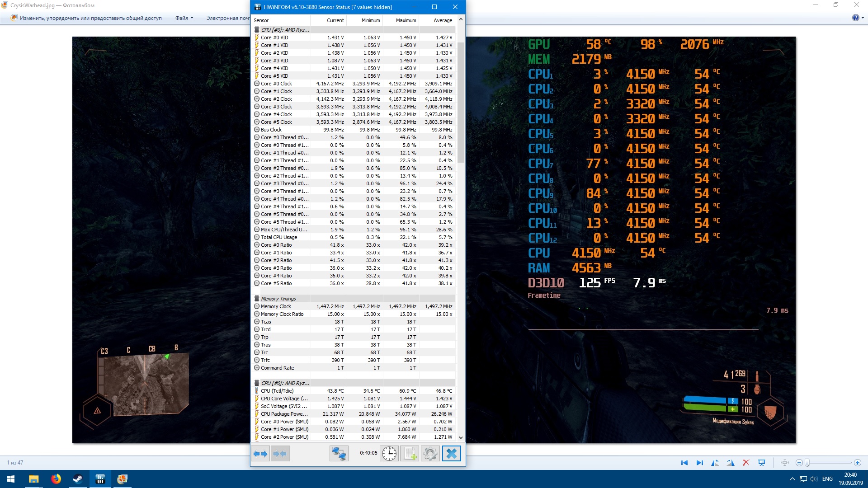The width and height of the screenshot is (868, 488).
Task: Reset the elapsed time clock icon
Action: [389, 454]
